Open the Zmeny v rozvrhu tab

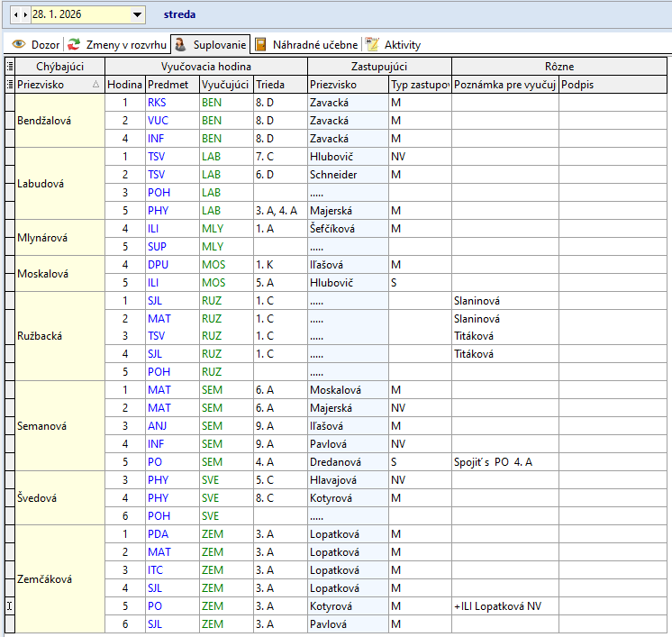click(x=125, y=44)
